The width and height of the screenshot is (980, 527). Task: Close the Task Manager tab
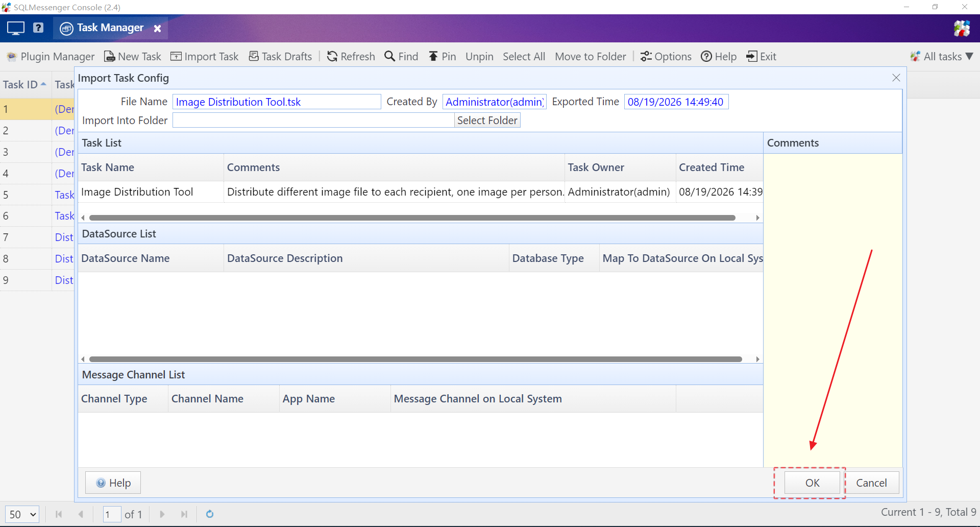(x=158, y=29)
